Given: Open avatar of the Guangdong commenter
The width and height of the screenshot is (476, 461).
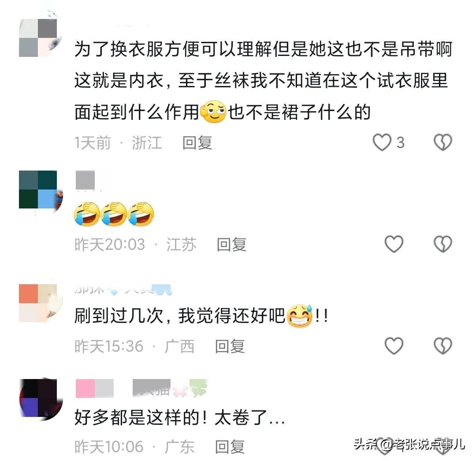Looking at the screenshot, I should (41, 399).
